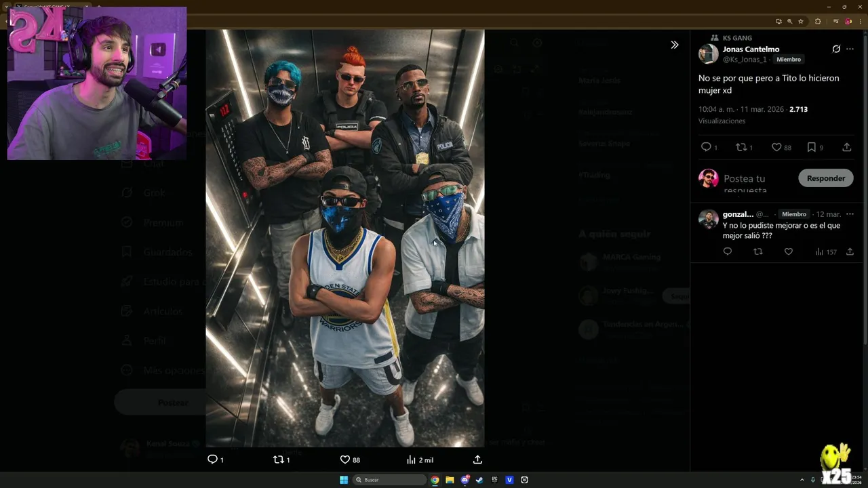Viewport: 868px width, 488px height.
Task: Open the Chrome zoom indicator icon
Action: click(x=789, y=21)
